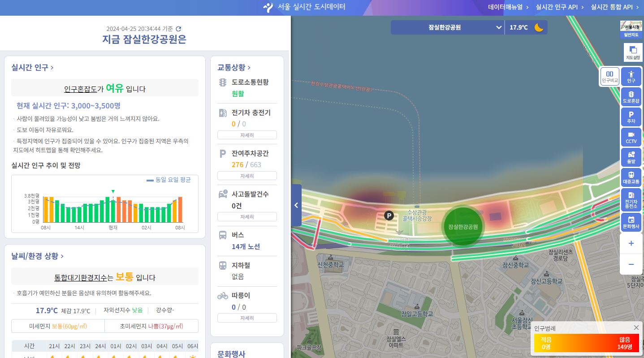Click the 현재 실시간 인구: 3,000~3,500명 text
Screen dimensions: 644x358
tap(69, 106)
